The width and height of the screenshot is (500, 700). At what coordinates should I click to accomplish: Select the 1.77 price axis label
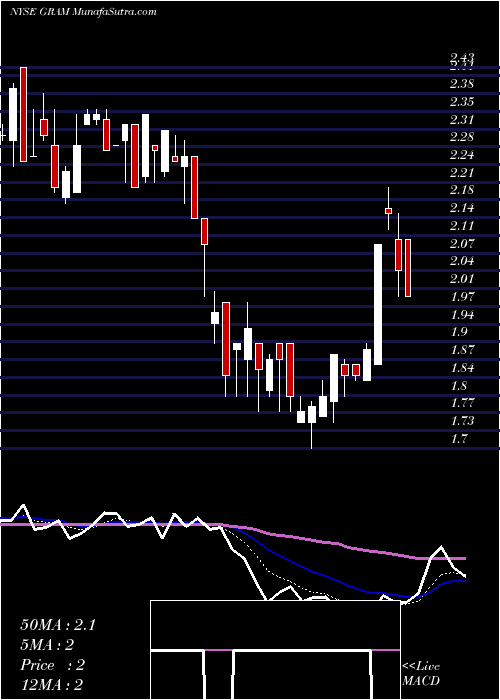coord(462,403)
